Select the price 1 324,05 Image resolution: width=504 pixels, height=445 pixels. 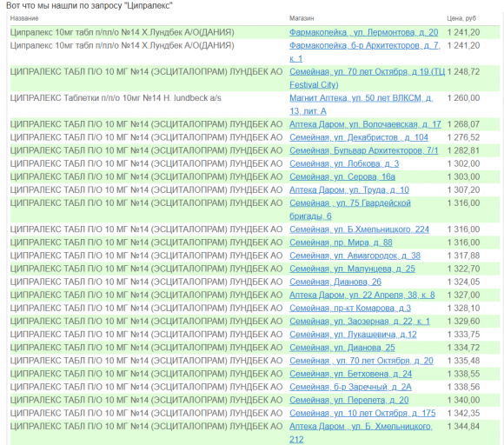463,282
